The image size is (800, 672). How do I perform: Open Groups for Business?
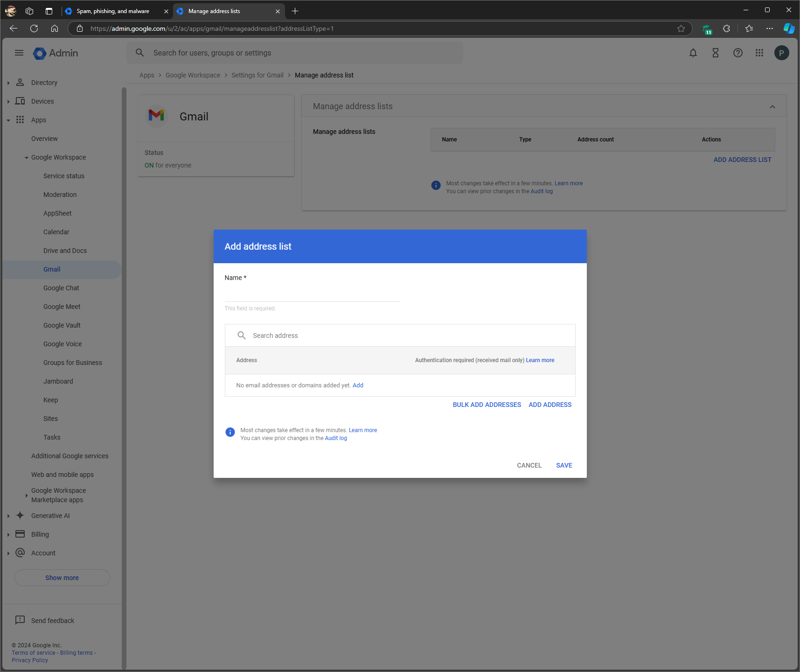pyautogui.click(x=73, y=363)
